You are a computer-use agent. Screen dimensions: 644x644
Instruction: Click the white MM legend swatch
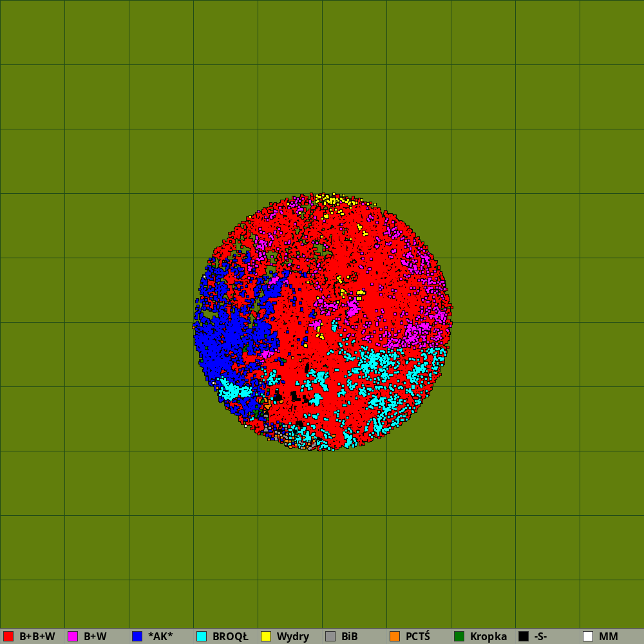[588, 636]
